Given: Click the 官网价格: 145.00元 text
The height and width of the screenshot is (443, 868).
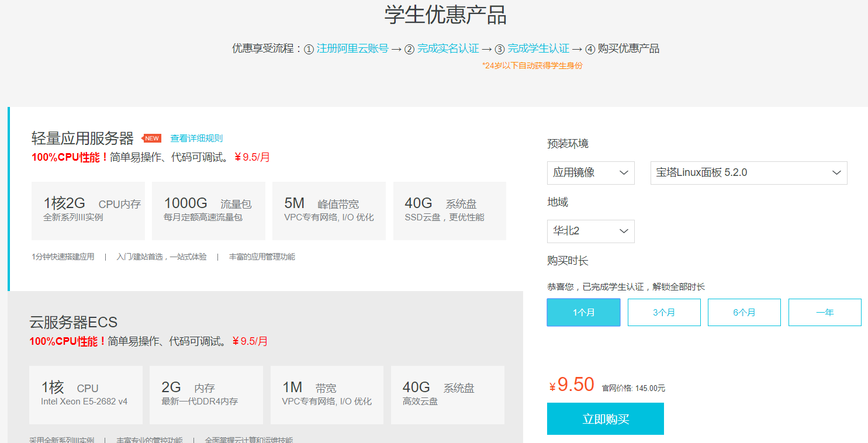Looking at the screenshot, I should (634, 388).
